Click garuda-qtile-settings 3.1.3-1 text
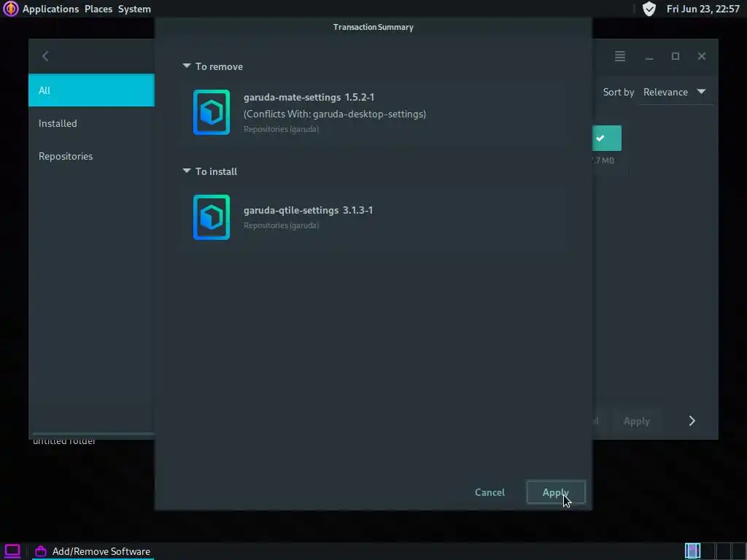Image resolution: width=747 pixels, height=560 pixels. 309,210
